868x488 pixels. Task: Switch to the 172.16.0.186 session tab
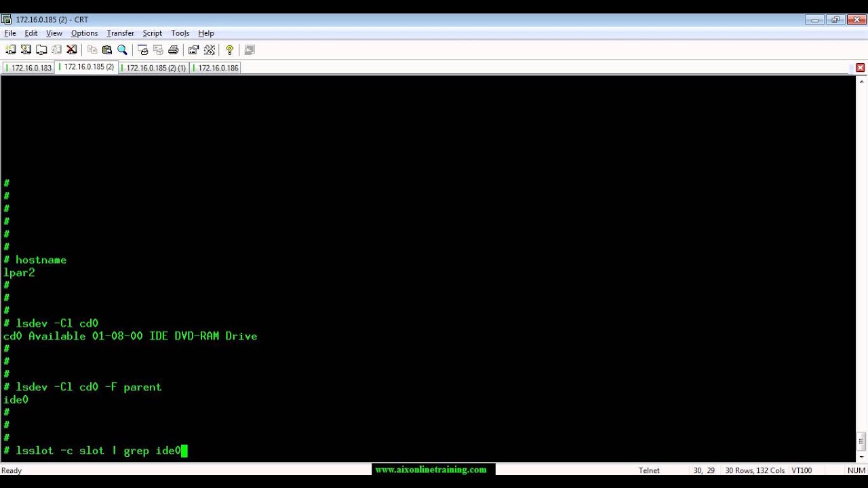pos(216,68)
